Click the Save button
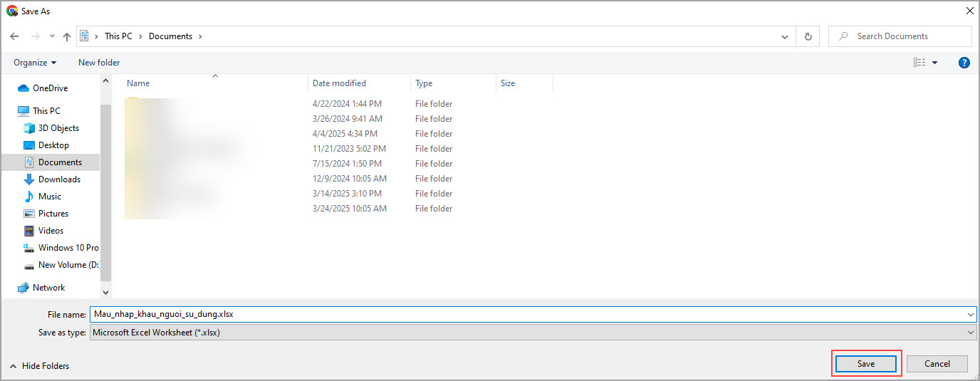 pyautogui.click(x=866, y=364)
